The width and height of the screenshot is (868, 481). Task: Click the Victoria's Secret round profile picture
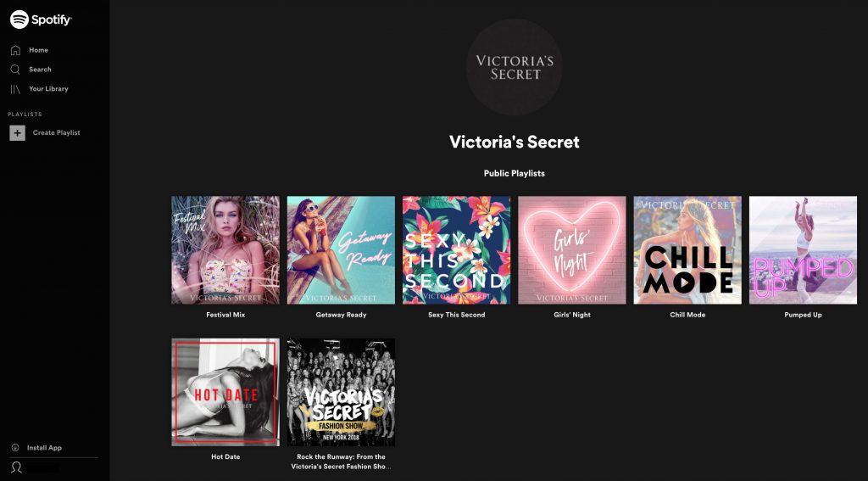point(515,67)
